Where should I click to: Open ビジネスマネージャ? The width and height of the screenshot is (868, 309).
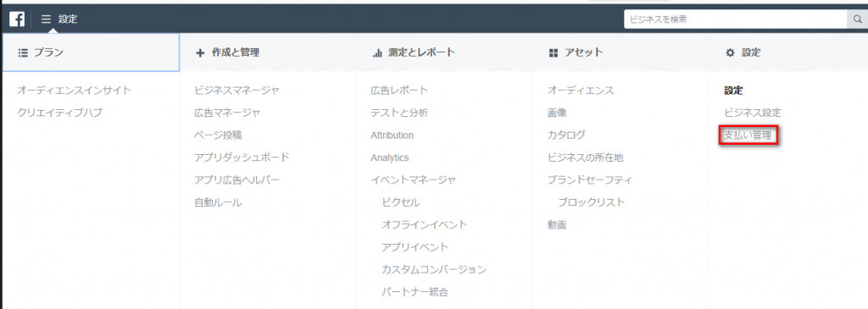(237, 90)
